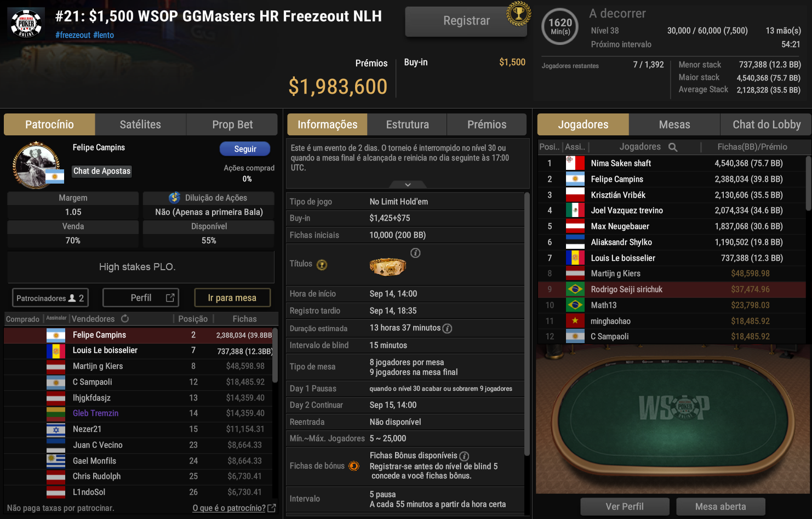Switch to the Estrutura tab
This screenshot has width=812, height=519.
[407, 124]
